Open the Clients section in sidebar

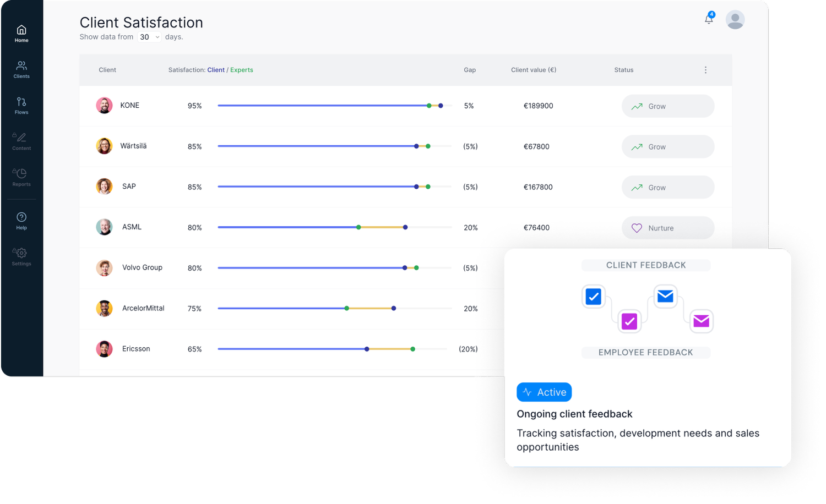pyautogui.click(x=21, y=70)
